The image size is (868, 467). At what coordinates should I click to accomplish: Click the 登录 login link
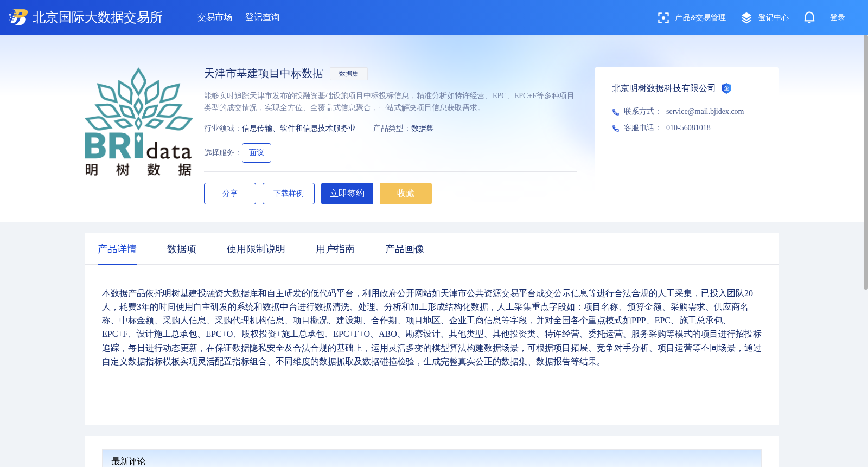838,18
